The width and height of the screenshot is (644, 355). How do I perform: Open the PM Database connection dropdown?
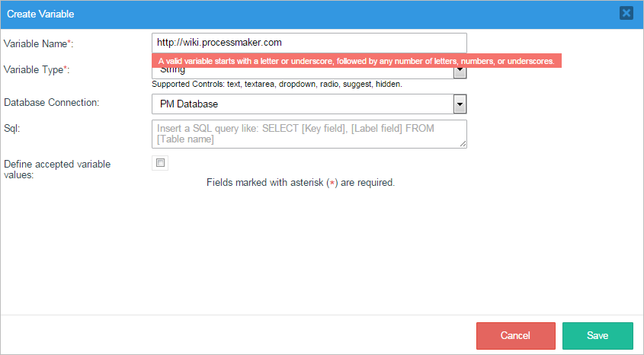[x=303, y=104]
